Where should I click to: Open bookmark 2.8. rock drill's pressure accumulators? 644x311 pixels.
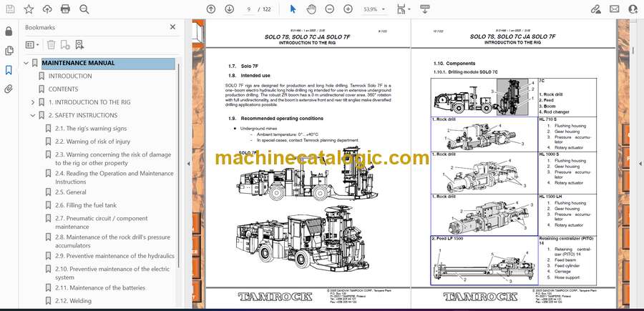coord(112,241)
